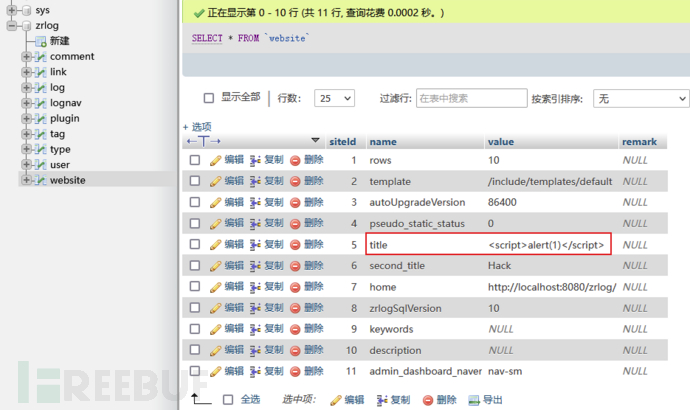Click the bottom edit pencil for selected rows
The image size is (690, 410).
(336, 400)
